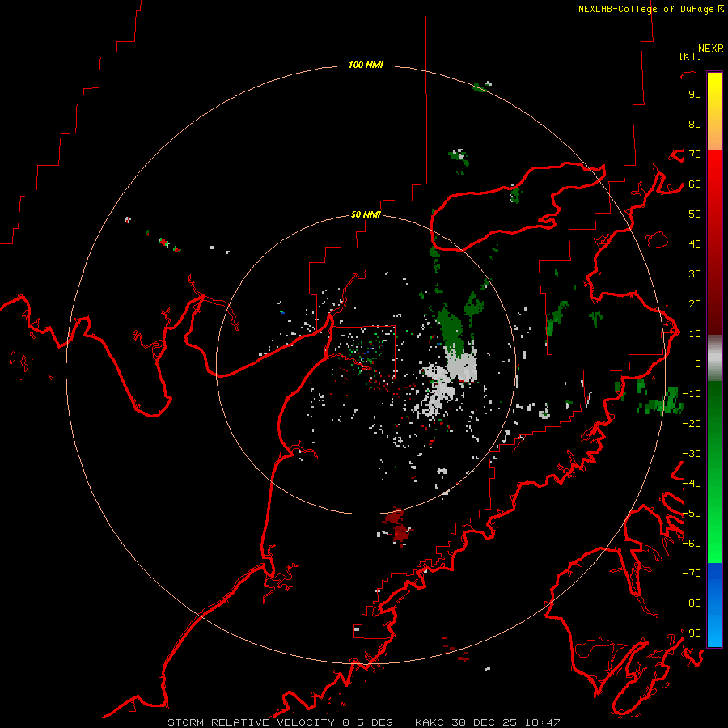Click the 70 value on the velocity scale
This screenshot has height=728, width=728.
pyautogui.click(x=695, y=154)
